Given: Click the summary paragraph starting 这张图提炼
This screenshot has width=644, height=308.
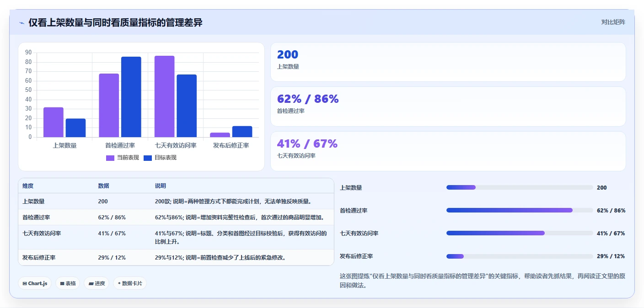Looking at the screenshot, I should point(482,281).
